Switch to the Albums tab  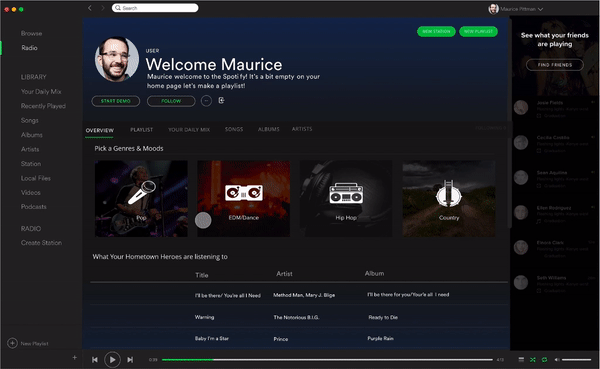tap(269, 129)
